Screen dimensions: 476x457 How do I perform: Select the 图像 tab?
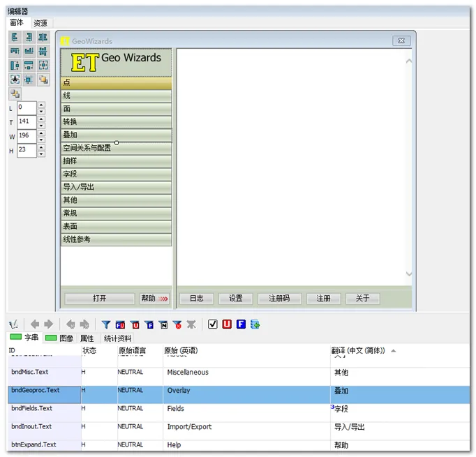pos(59,338)
